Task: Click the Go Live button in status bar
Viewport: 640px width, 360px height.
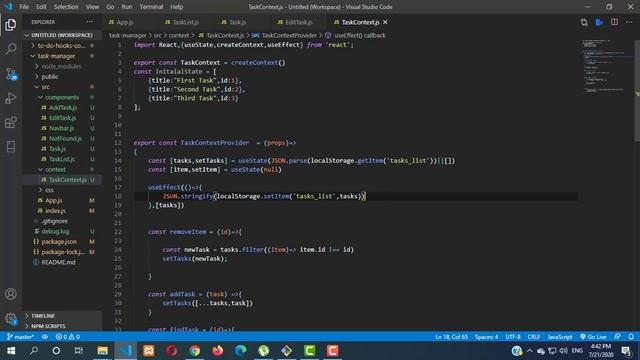Action: point(593,337)
